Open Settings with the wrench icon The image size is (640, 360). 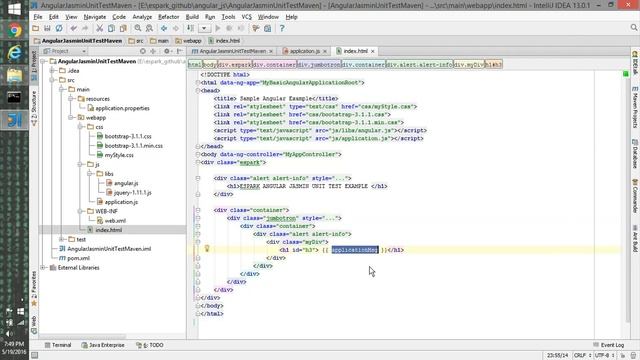256,28
